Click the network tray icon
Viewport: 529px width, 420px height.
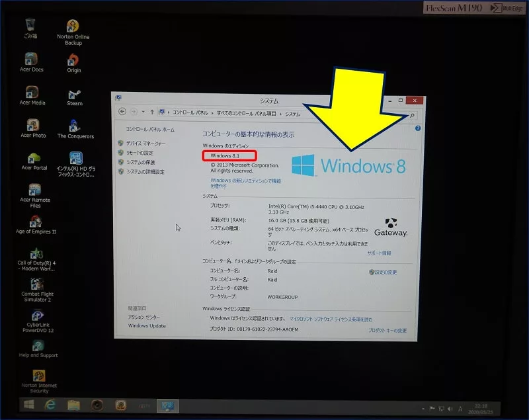441,409
